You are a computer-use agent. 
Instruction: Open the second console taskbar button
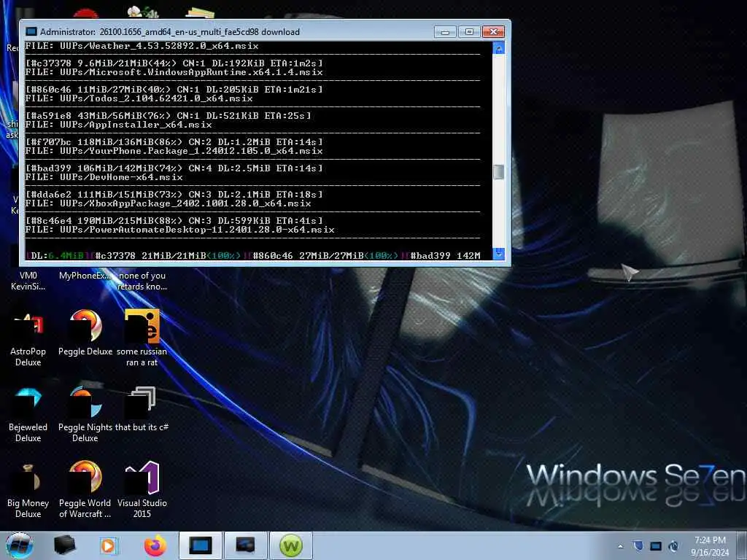tap(245, 545)
